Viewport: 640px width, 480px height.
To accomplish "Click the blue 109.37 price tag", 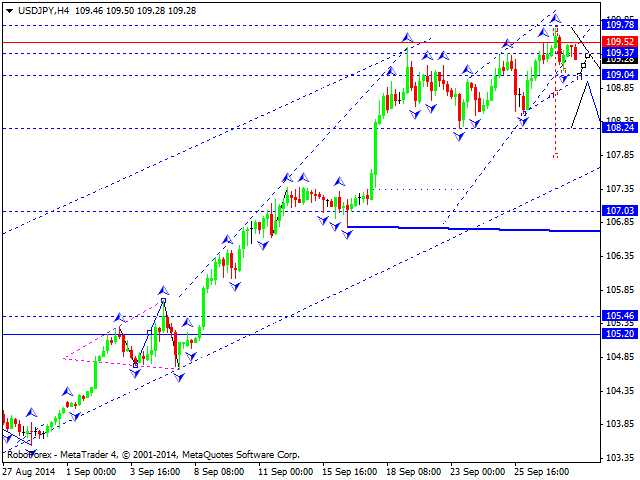I will pos(620,51).
